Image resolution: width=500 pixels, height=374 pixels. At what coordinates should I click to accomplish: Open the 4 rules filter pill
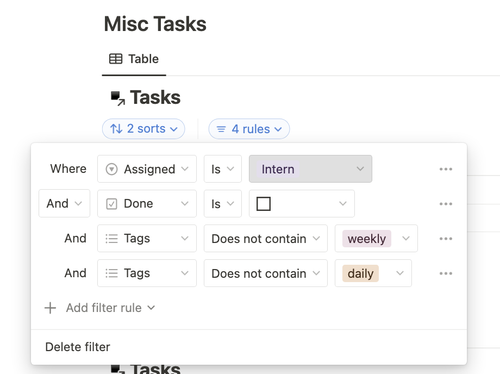click(249, 129)
